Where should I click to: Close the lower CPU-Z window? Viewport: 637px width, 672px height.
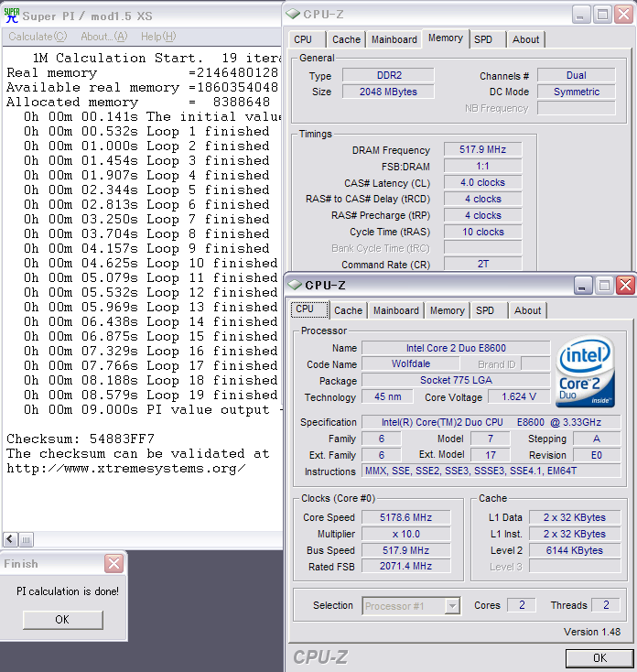tap(625, 285)
